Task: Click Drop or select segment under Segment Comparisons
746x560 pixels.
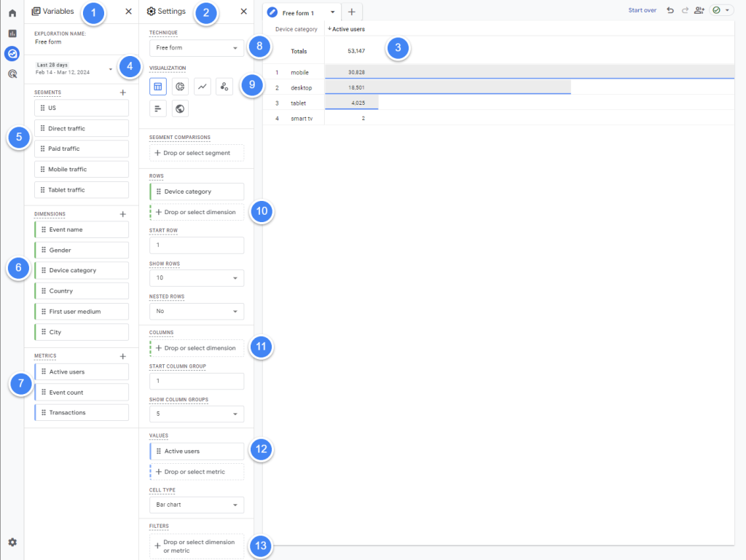Action: tap(197, 153)
